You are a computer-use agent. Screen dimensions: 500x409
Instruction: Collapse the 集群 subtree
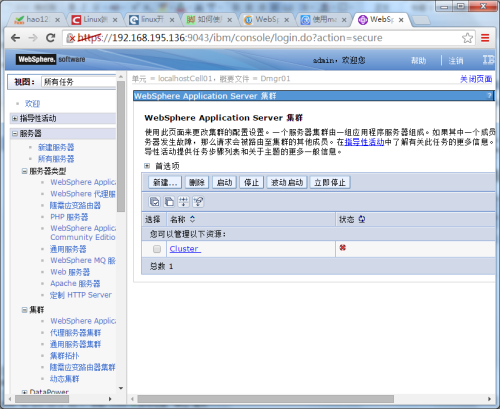click(x=24, y=310)
